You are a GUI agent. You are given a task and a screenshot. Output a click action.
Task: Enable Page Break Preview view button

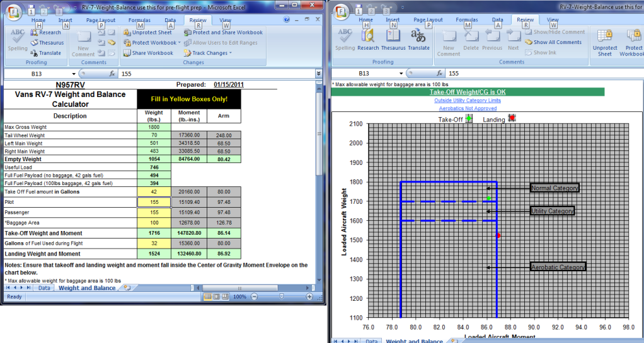(x=227, y=296)
